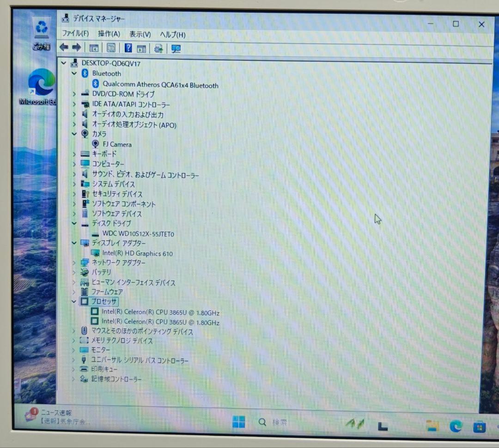This screenshot has width=499, height=448.
Task: Click the show/hide console tree toolbar icon
Action: pyautogui.click(x=94, y=48)
